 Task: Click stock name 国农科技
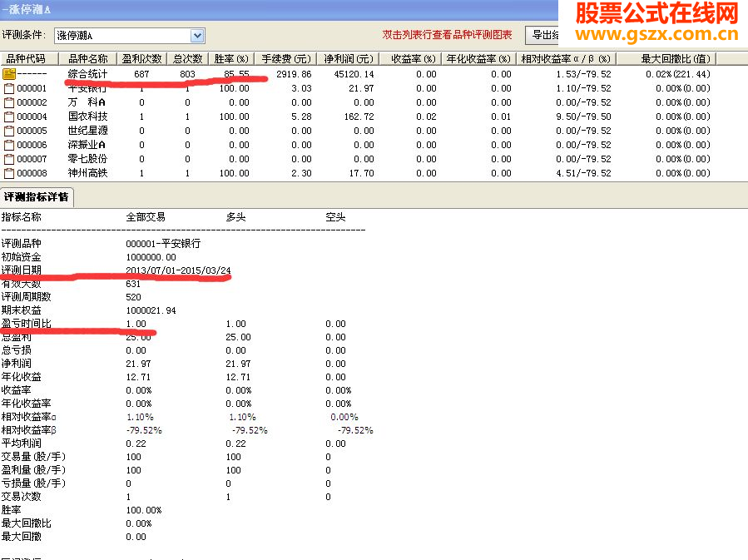coord(87,116)
